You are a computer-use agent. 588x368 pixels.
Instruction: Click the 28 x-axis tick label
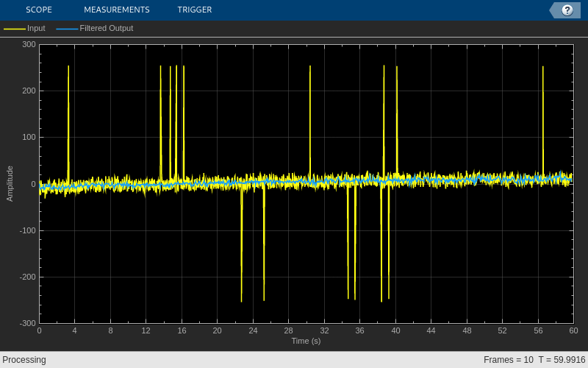(288, 330)
